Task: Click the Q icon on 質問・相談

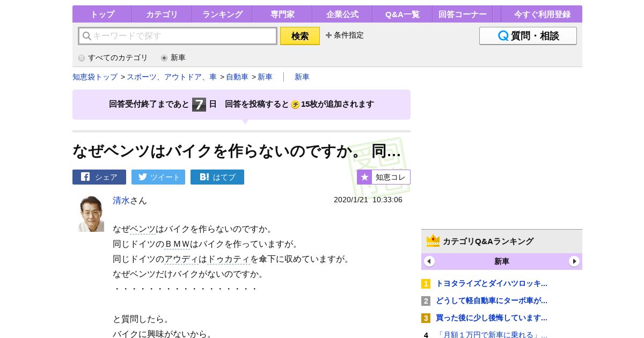Action: (x=503, y=36)
